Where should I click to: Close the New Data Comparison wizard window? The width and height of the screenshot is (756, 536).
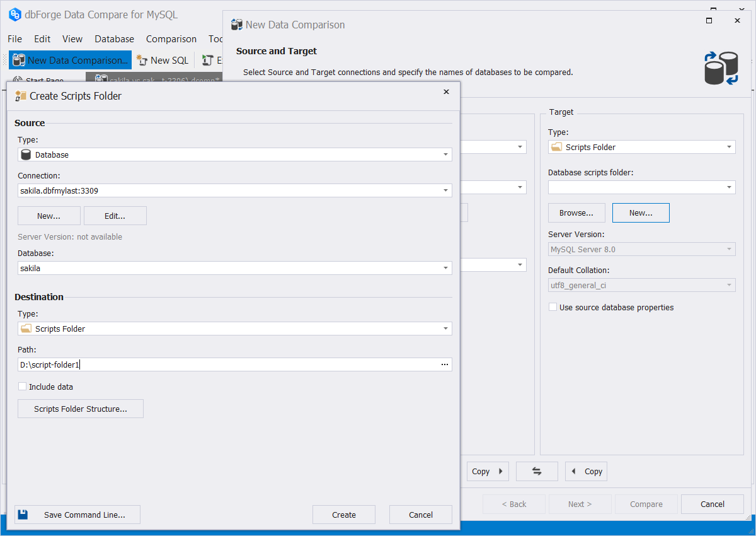pos(737,20)
